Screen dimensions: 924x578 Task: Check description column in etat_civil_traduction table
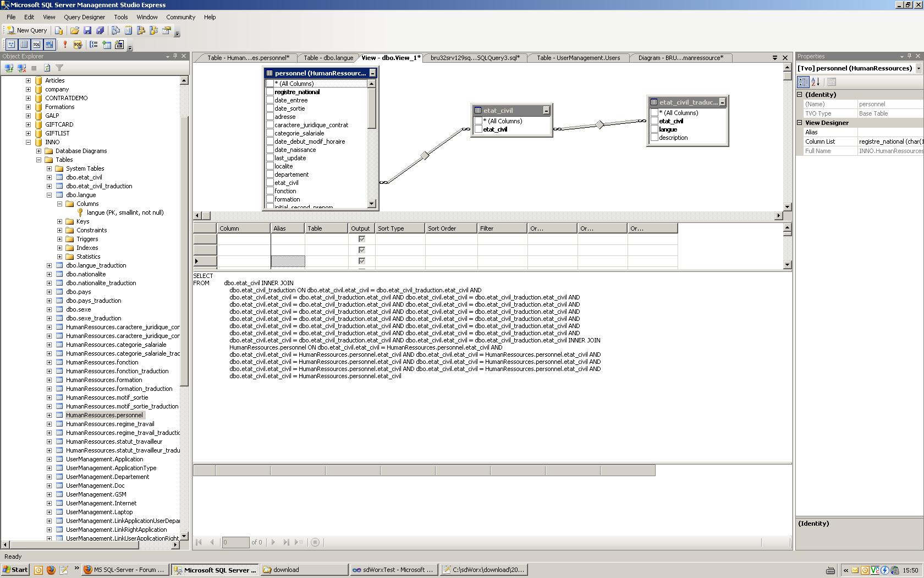(x=654, y=138)
